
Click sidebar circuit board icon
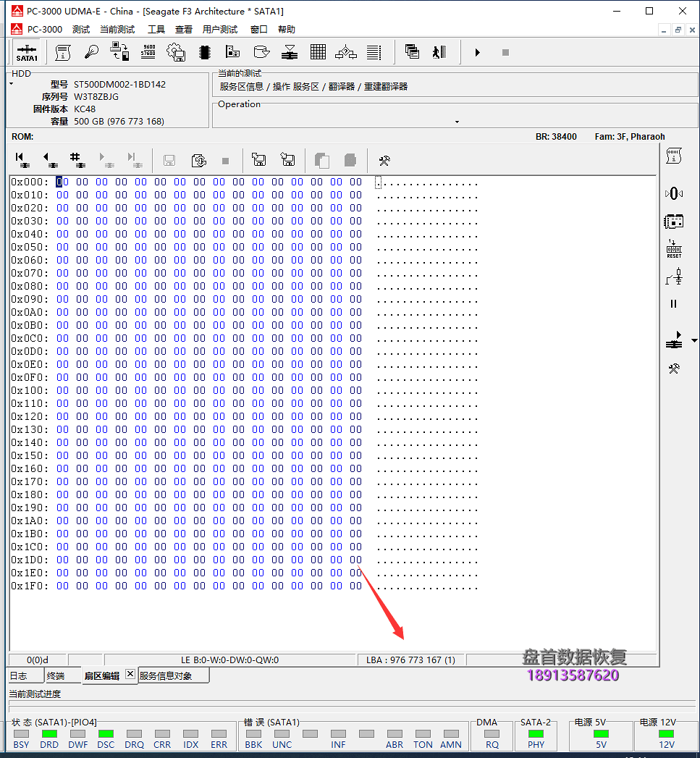pyautogui.click(x=673, y=222)
